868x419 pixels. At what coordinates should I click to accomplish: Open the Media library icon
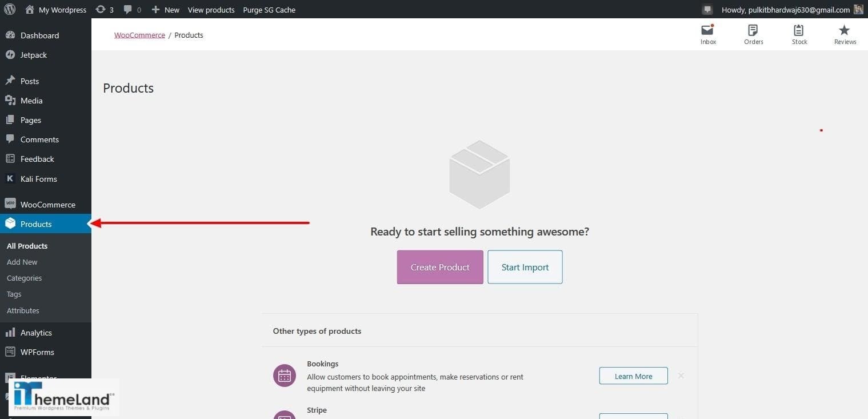[x=10, y=101]
